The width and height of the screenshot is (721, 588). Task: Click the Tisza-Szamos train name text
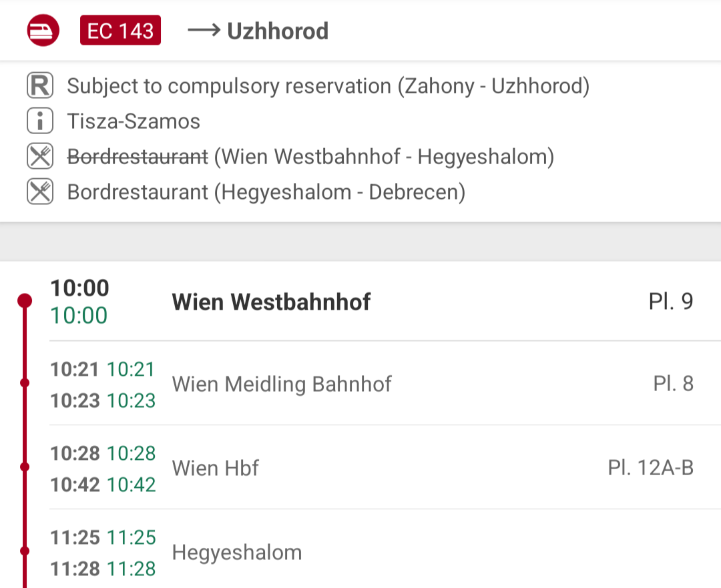(x=134, y=121)
